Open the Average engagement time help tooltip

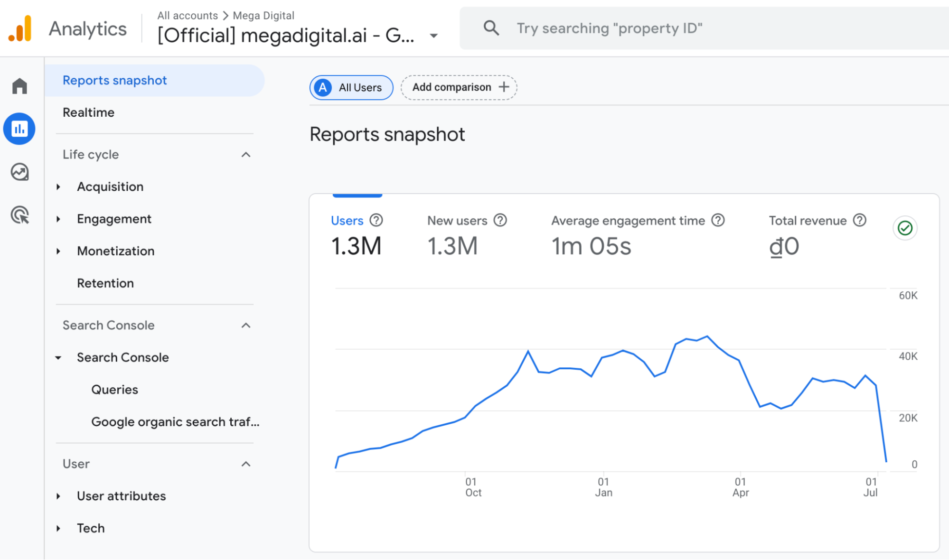(x=718, y=220)
